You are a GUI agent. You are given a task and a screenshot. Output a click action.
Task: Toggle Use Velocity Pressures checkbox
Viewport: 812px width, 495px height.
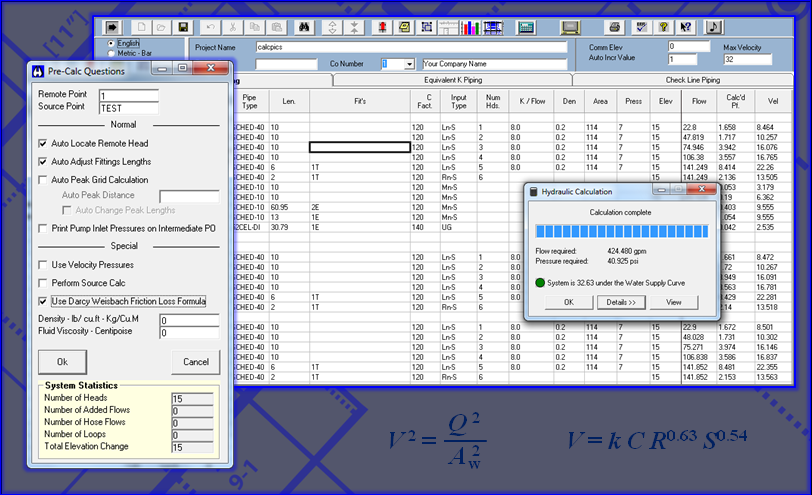(43, 265)
